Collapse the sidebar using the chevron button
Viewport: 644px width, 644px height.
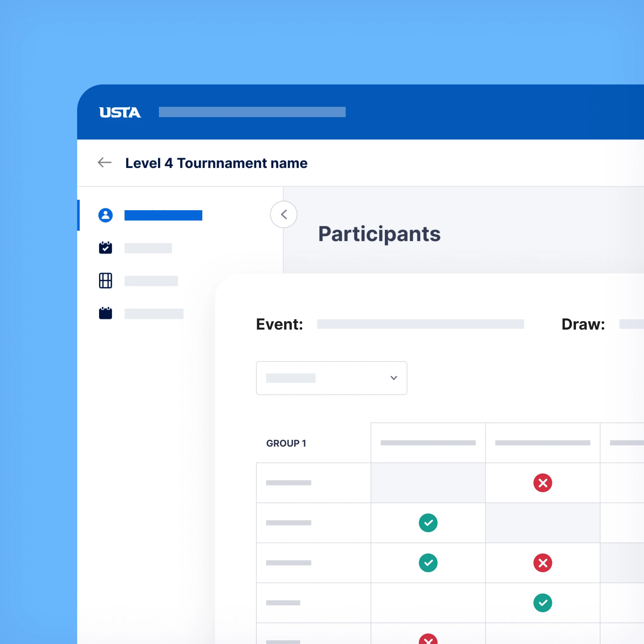(283, 214)
